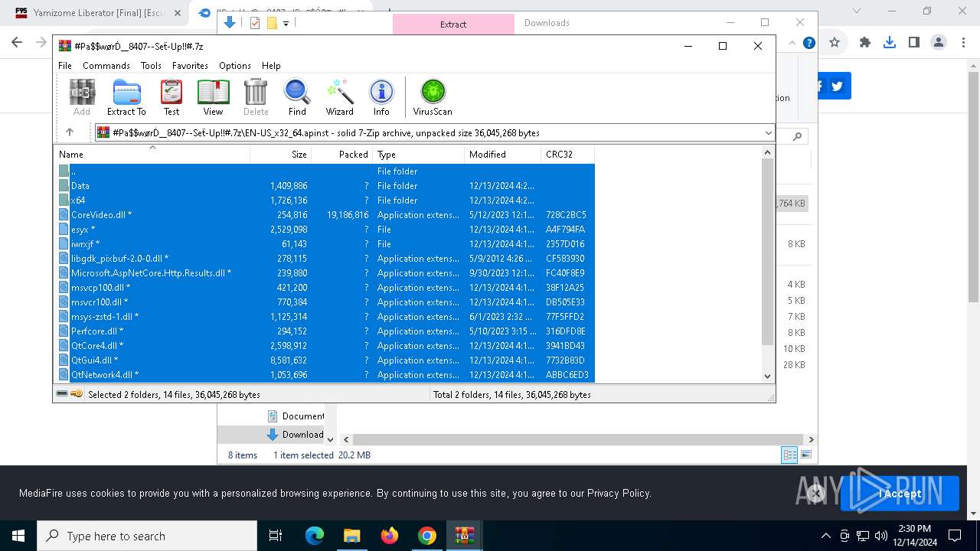The height and width of the screenshot is (551, 980).
Task: Open Firefox from the taskbar
Action: click(390, 536)
